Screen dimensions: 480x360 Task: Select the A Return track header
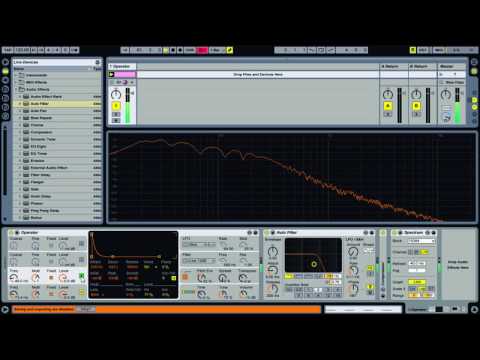pos(394,66)
